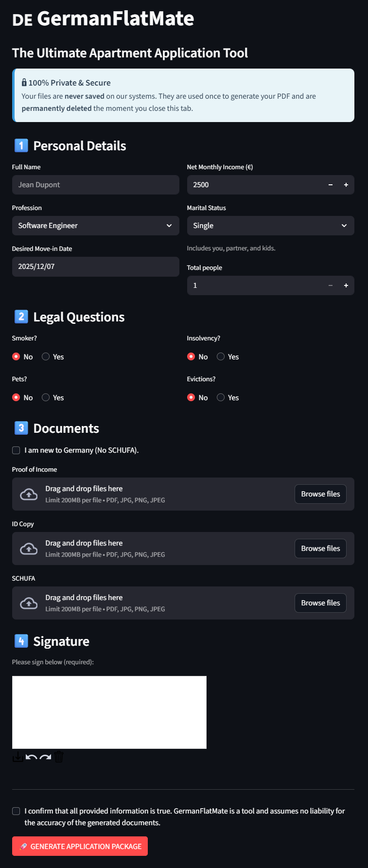Open the Marital Status dropdown
The image size is (368, 868).
271,226
